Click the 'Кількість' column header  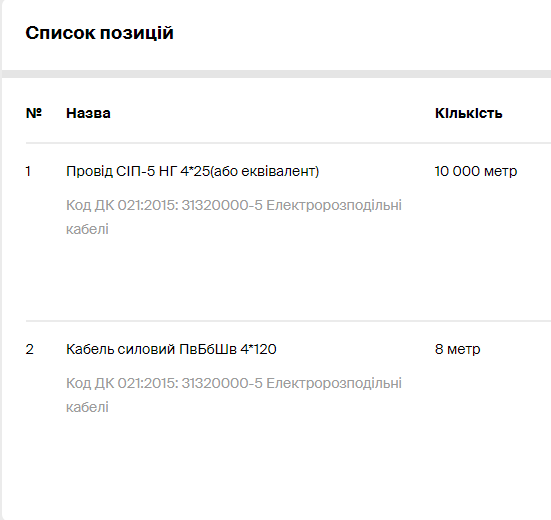coord(468,113)
